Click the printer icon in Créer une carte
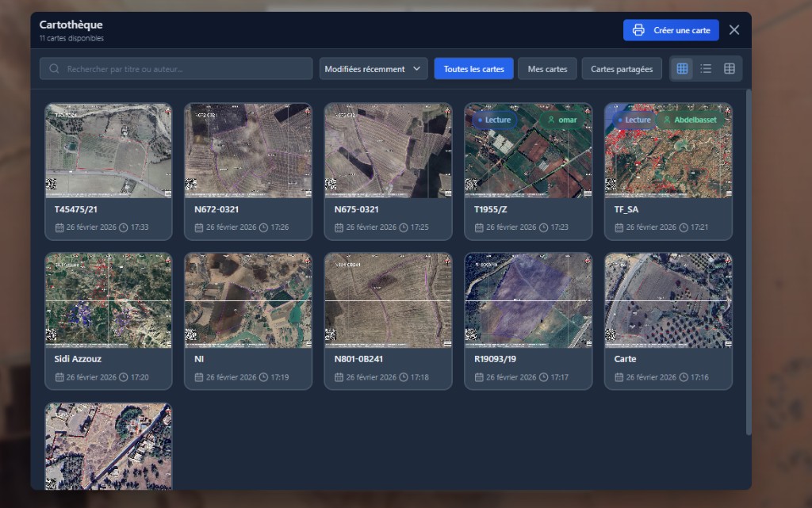 (x=638, y=30)
